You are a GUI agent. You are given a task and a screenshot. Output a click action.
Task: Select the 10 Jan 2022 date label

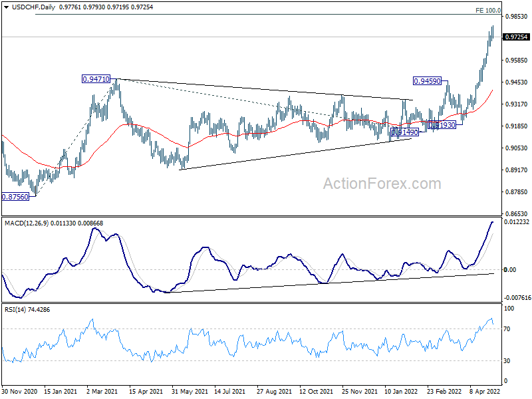tap(401, 391)
